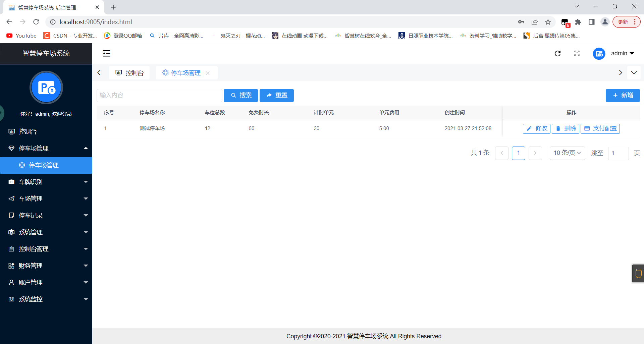Open the tab options dropdown chevron

pyautogui.click(x=634, y=73)
